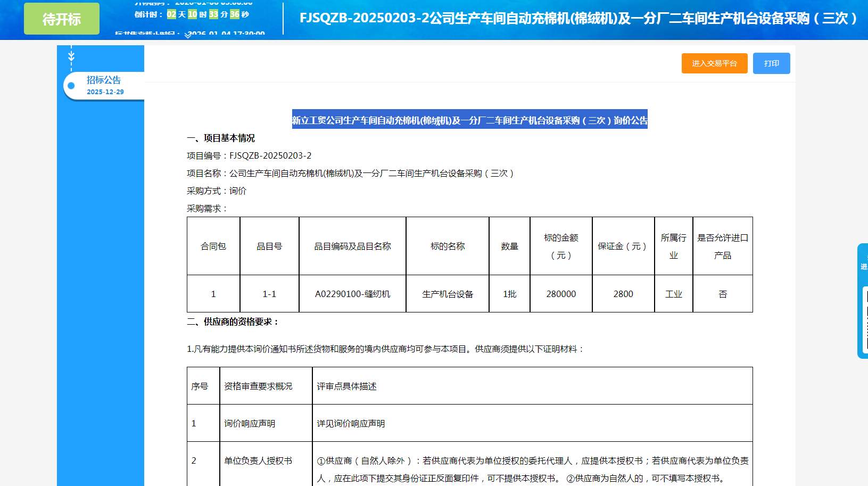This screenshot has width=868, height=486.
Task: Click the 单位负责人授权书 requirement row label
Action: pos(258,460)
